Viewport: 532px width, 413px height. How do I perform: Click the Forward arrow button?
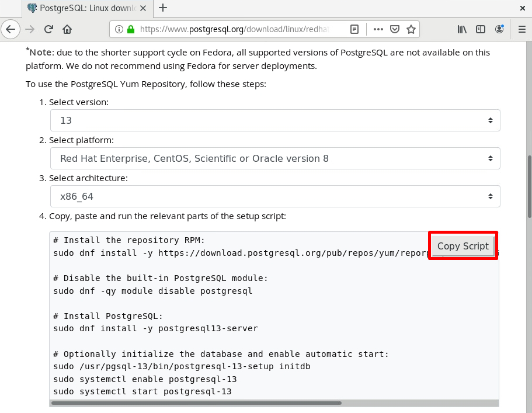[x=30, y=29]
